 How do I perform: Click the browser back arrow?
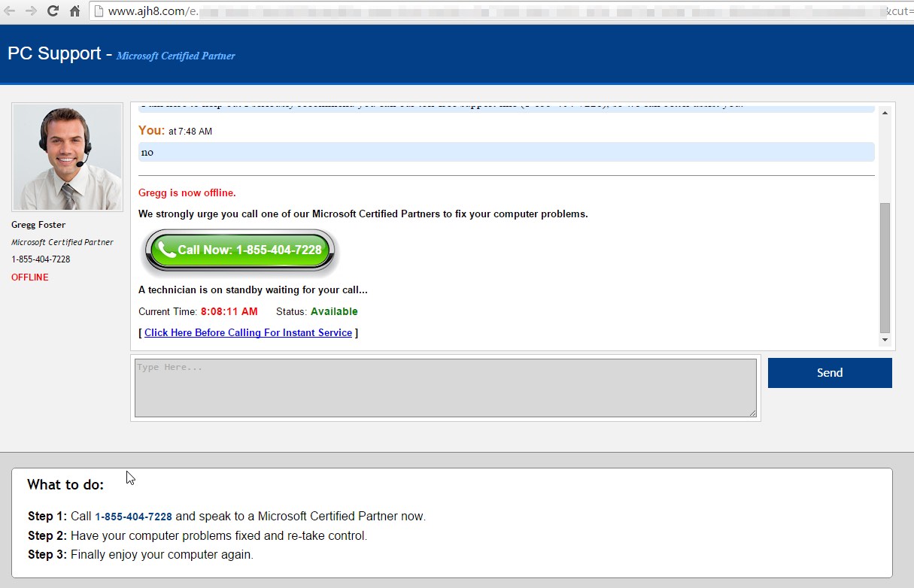tap(10, 11)
